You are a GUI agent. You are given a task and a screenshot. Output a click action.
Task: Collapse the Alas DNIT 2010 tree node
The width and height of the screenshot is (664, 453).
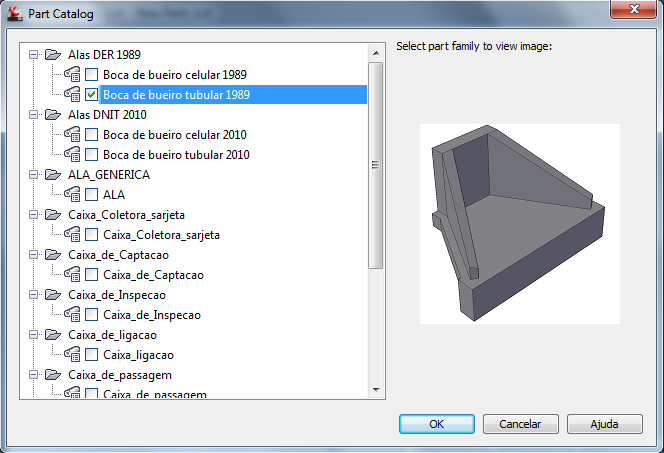click(33, 115)
